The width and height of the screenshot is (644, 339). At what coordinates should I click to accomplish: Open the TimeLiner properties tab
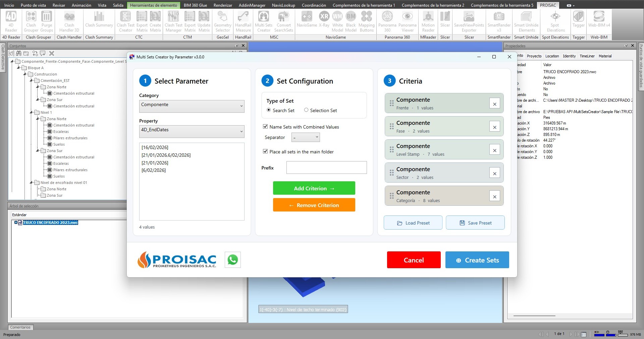587,56
